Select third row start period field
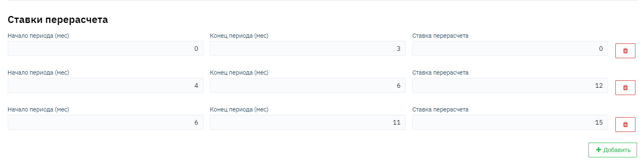Viewport: 644px width, 168px height. pyautogui.click(x=105, y=122)
